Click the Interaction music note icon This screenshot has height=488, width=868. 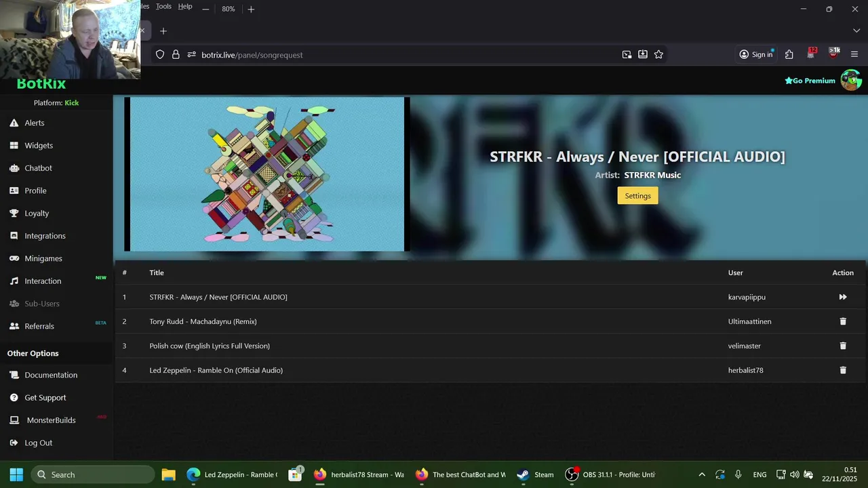click(14, 281)
